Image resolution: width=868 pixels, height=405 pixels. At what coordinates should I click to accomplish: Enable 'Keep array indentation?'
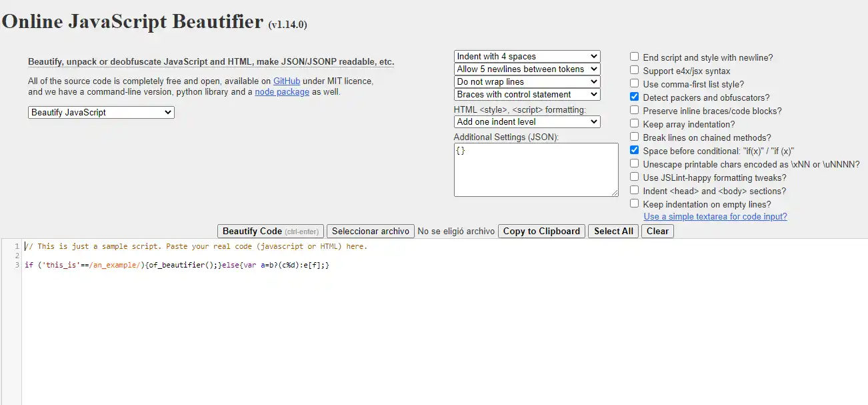point(634,124)
